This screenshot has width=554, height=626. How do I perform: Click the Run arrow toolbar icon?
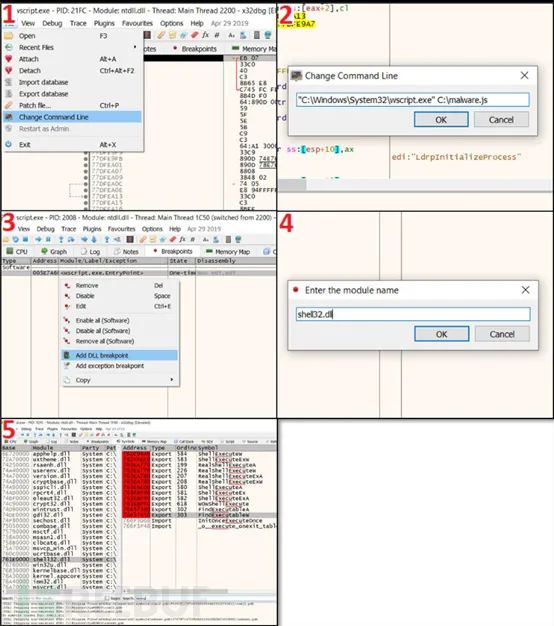(38, 240)
